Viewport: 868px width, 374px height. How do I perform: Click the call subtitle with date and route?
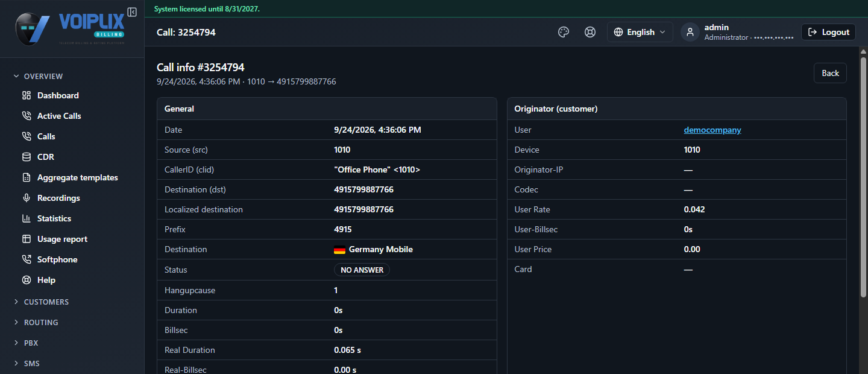pyautogui.click(x=247, y=81)
